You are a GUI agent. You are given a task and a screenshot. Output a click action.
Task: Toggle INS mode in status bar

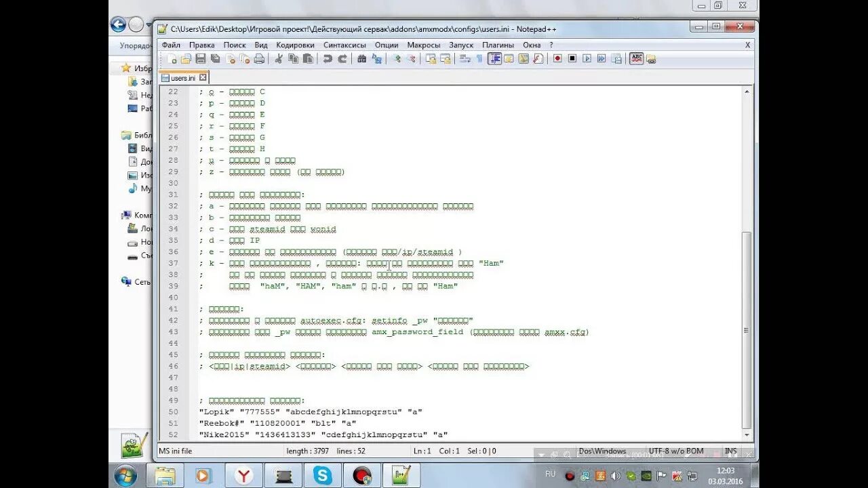click(x=730, y=451)
